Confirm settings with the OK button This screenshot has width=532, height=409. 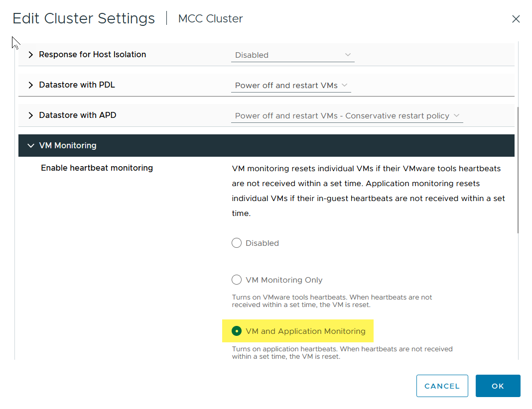[x=498, y=386]
